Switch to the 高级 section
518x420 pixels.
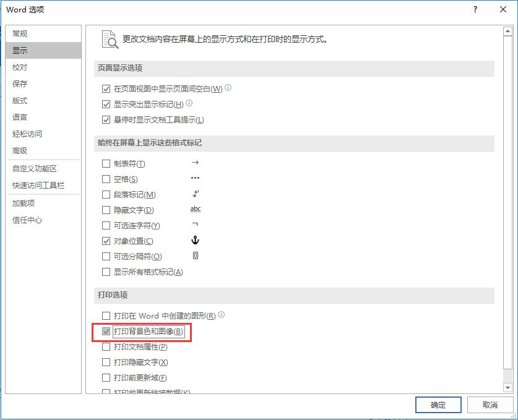tap(20, 150)
